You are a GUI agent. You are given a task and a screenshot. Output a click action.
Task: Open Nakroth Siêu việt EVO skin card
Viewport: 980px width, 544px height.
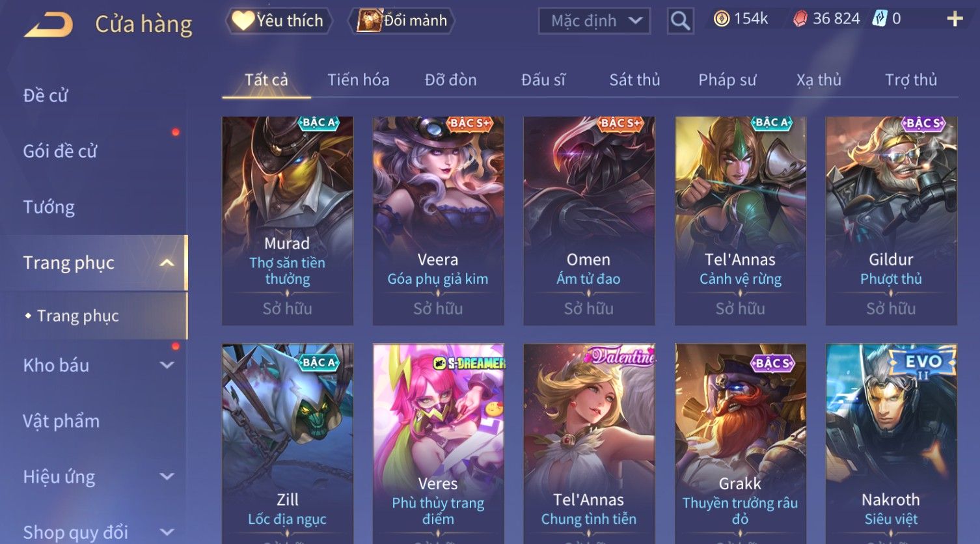coord(891,444)
